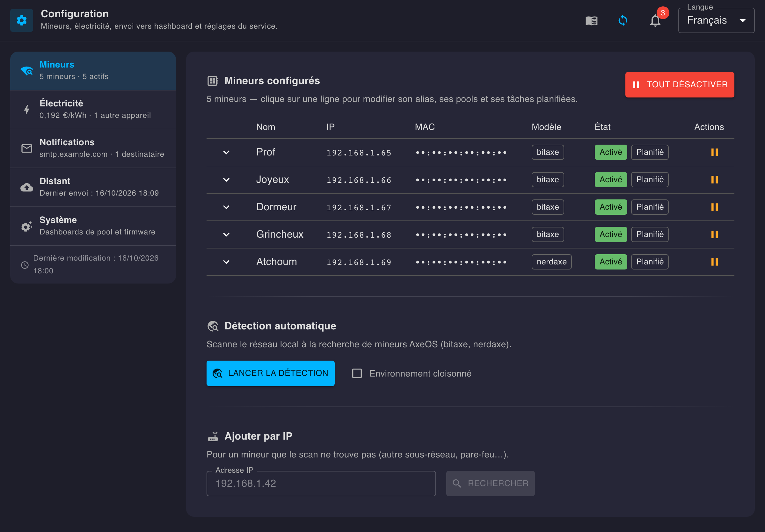Viewport: 765px width, 532px height.
Task: Pause the Prof miner
Action: (x=714, y=152)
